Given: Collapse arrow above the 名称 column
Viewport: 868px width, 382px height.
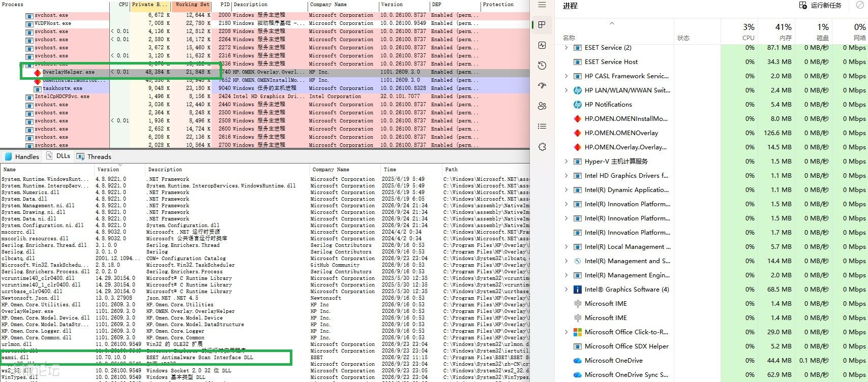Looking at the screenshot, I should pyautogui.click(x=612, y=23).
